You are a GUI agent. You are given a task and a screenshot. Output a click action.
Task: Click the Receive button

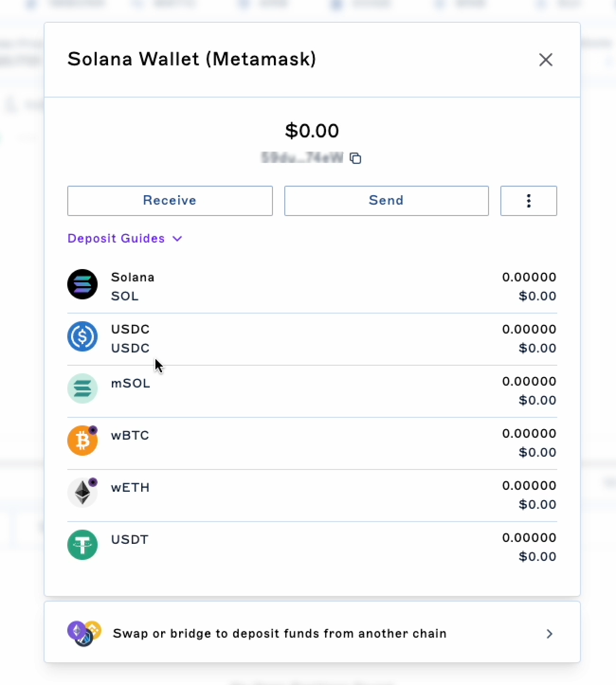(170, 201)
